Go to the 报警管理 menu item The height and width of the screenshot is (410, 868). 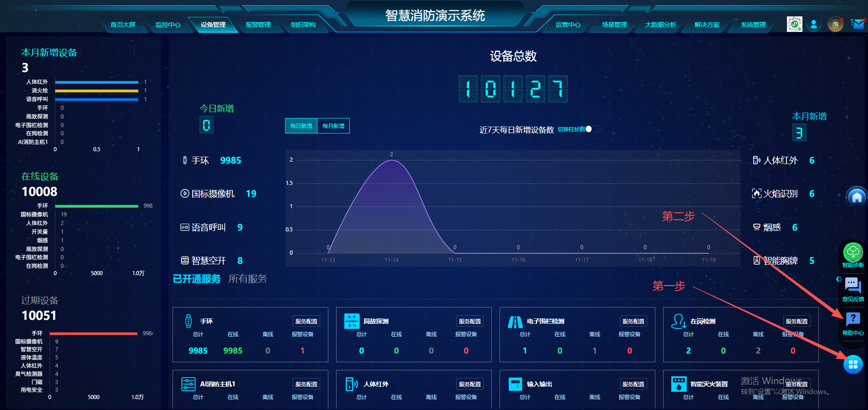(258, 25)
